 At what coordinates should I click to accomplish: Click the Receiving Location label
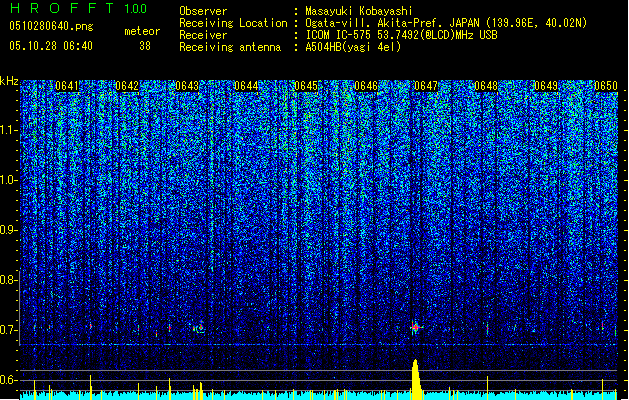(233, 23)
